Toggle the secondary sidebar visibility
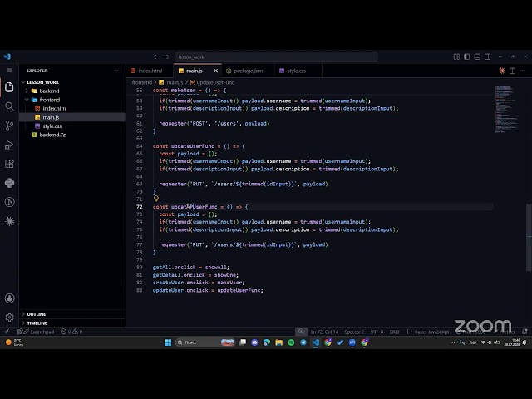The width and height of the screenshot is (532, 399). tap(488, 57)
